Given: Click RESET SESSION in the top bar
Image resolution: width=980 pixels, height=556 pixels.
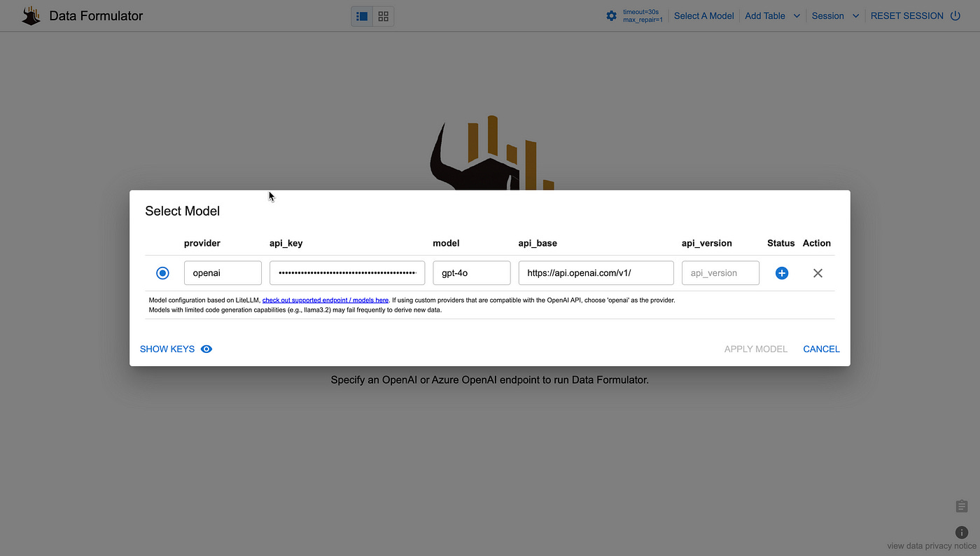Looking at the screenshot, I should 906,15.
